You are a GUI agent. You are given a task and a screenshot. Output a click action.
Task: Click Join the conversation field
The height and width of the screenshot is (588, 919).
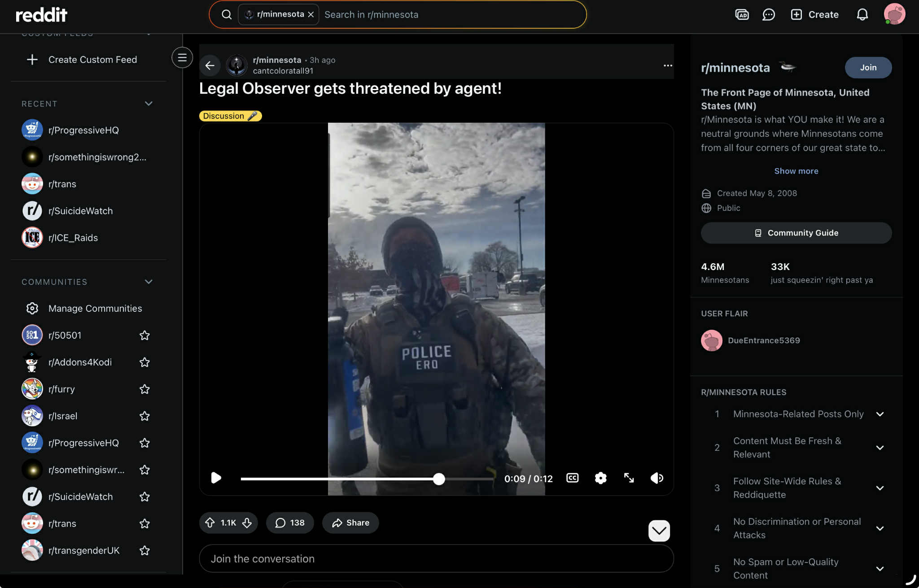436,559
